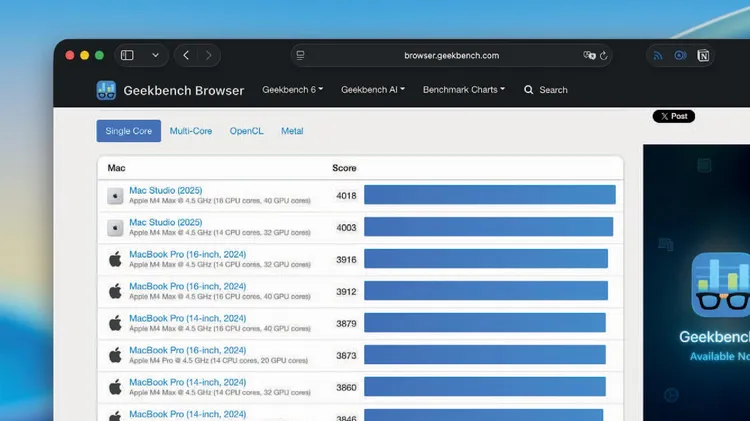Open the Benchmark Charts dropdown
750x421 pixels.
tap(463, 90)
